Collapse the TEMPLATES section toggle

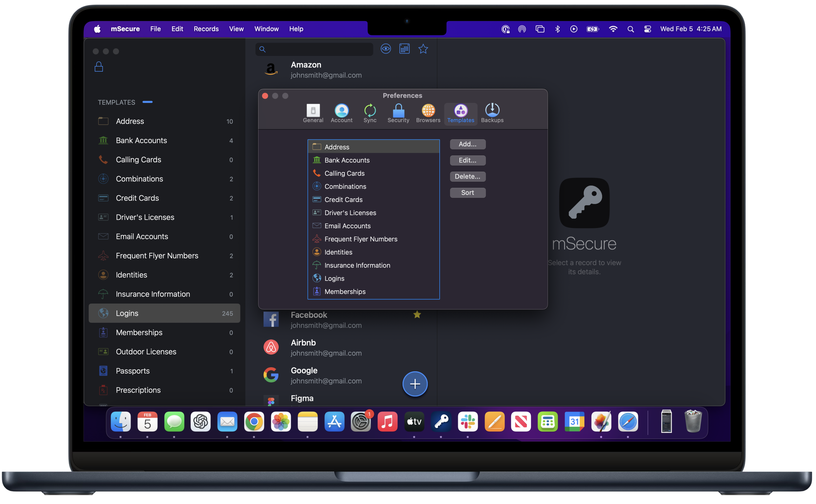click(147, 102)
